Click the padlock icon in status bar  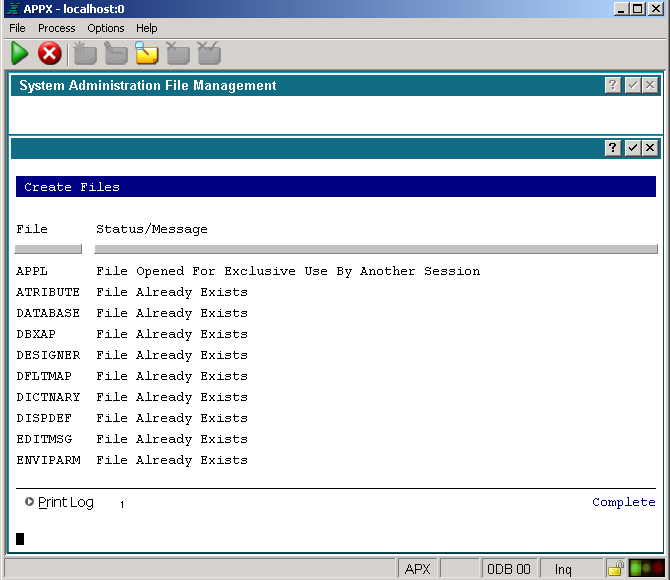(615, 568)
